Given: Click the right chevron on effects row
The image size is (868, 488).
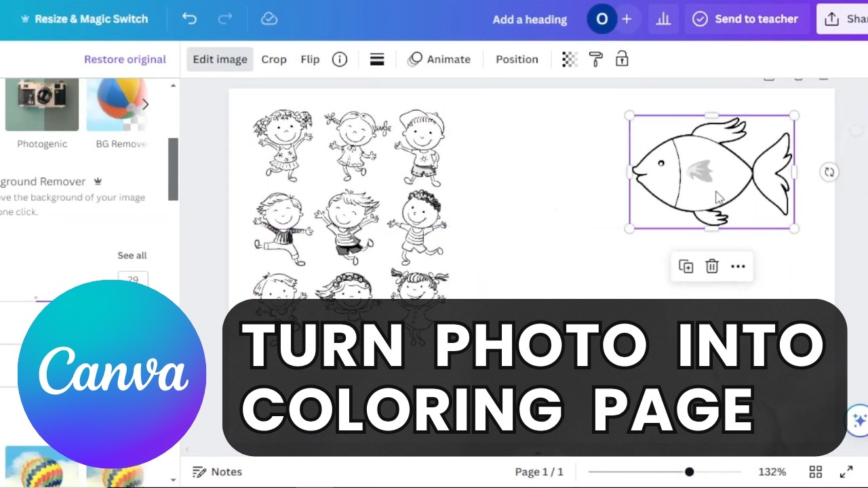Looking at the screenshot, I should tap(145, 104).
